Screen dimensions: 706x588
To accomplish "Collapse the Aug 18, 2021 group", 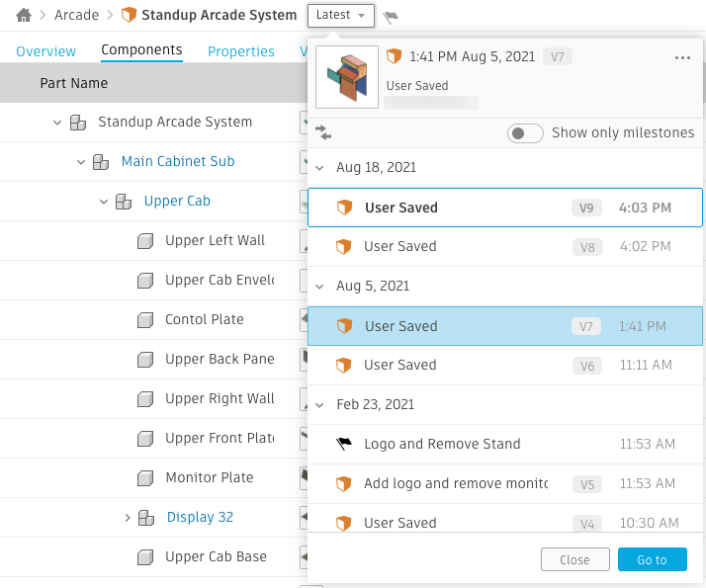I will [x=320, y=168].
